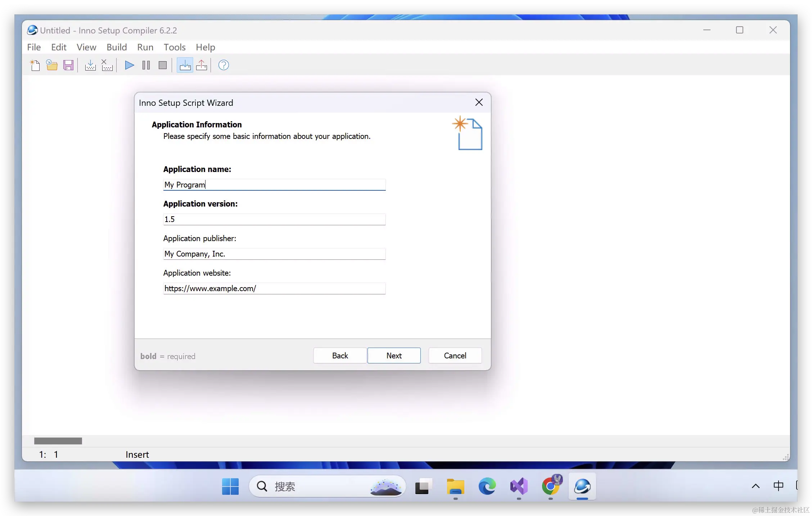The image size is (812, 516).
Task: Click the New script toolbar icon
Action: click(35, 65)
